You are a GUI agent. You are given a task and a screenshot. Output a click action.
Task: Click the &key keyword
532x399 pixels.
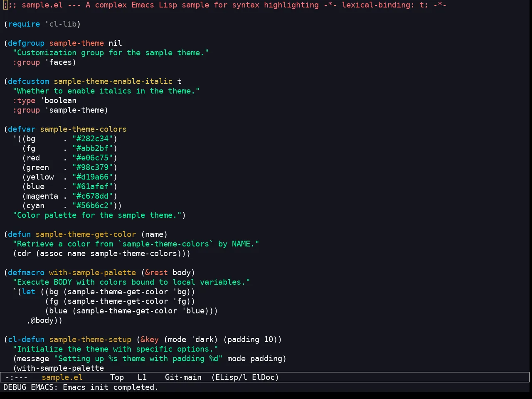coord(149,340)
